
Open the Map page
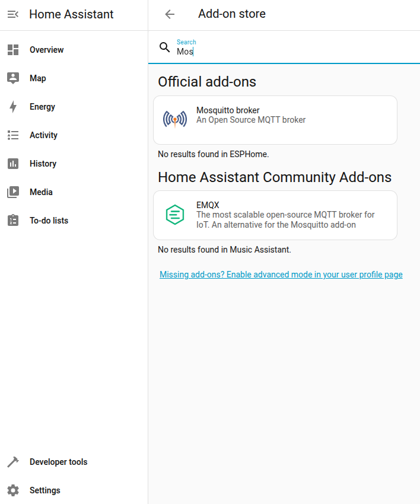pyautogui.click(x=38, y=78)
